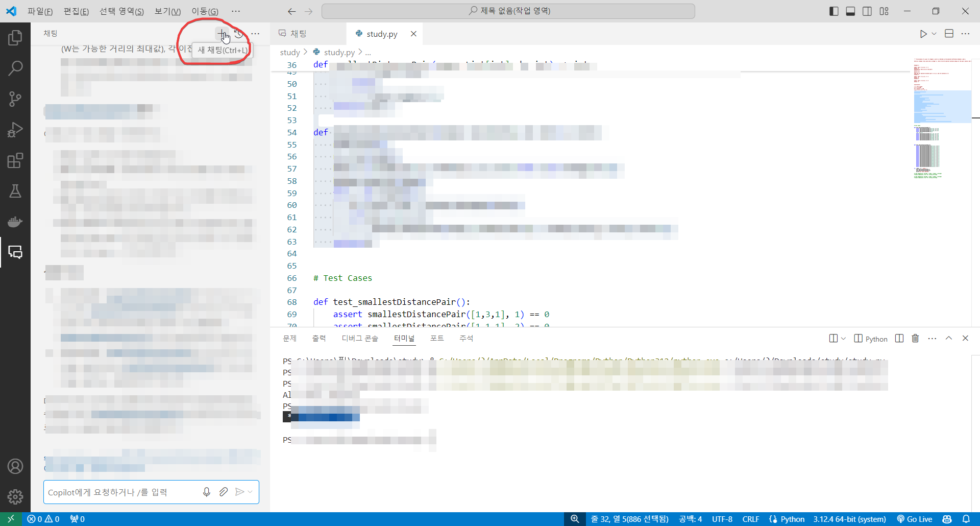
Task: Open the 포트 panel tab
Action: coord(437,338)
